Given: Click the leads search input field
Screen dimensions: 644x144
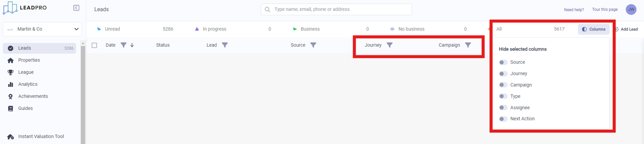Looking at the screenshot, I should [337, 9].
